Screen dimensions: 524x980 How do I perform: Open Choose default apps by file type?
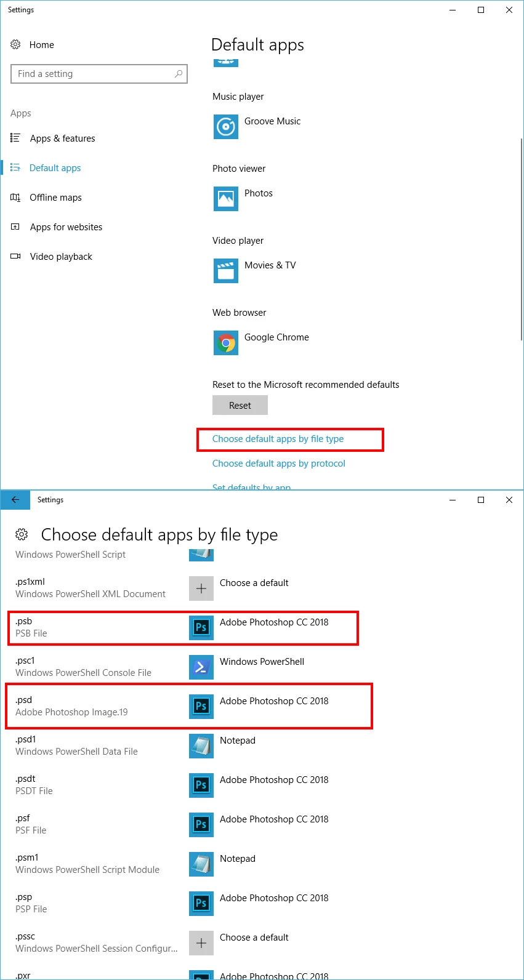click(278, 439)
